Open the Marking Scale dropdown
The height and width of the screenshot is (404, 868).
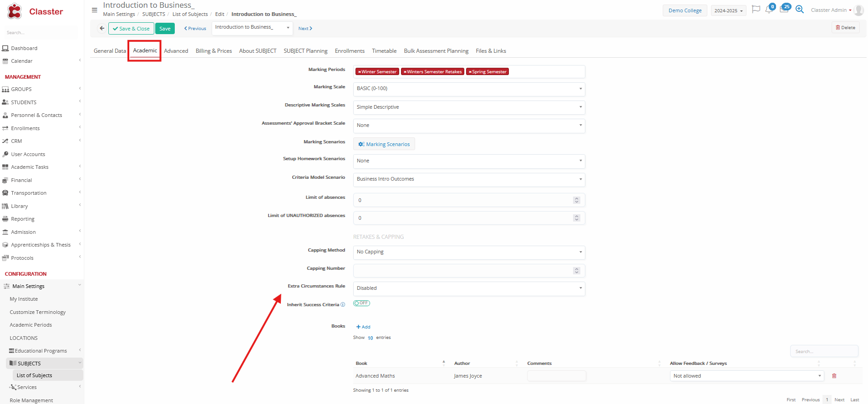468,89
